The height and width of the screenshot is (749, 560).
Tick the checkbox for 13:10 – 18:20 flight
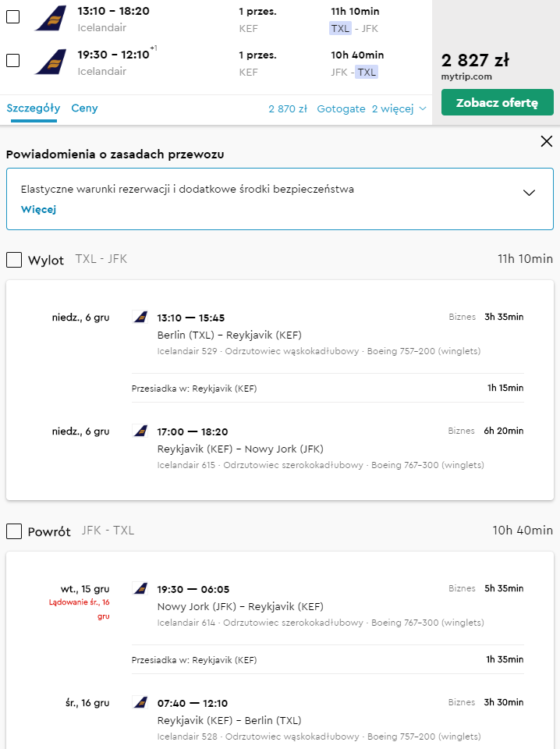coord(13,17)
